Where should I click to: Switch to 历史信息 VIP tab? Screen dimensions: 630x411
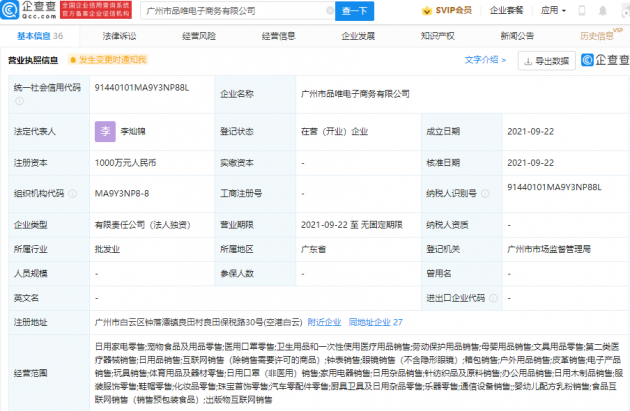(600, 35)
